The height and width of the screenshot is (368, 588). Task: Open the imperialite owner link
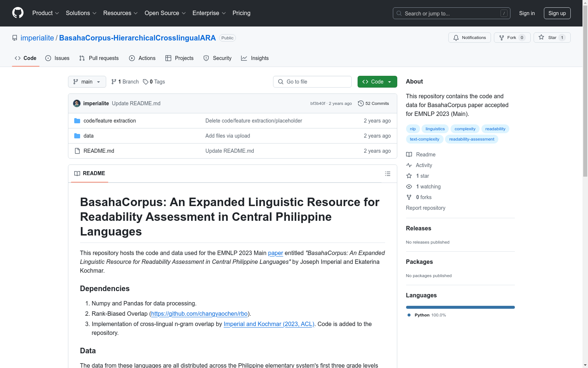(x=37, y=38)
